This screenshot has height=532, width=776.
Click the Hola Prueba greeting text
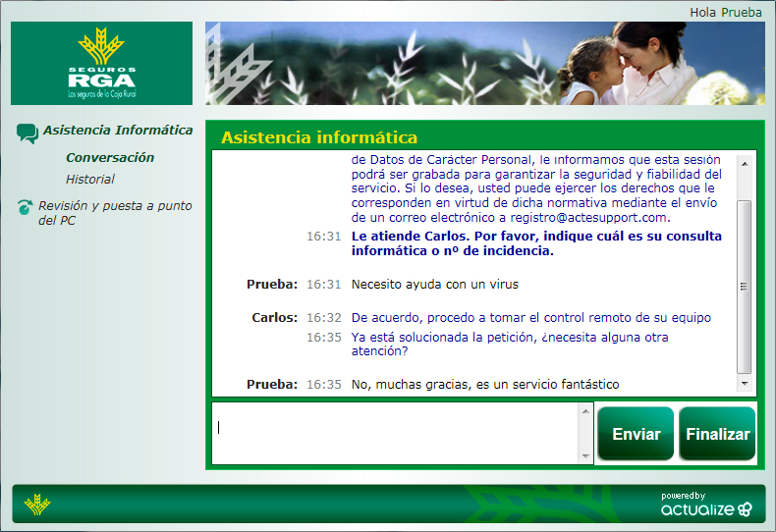pos(726,13)
